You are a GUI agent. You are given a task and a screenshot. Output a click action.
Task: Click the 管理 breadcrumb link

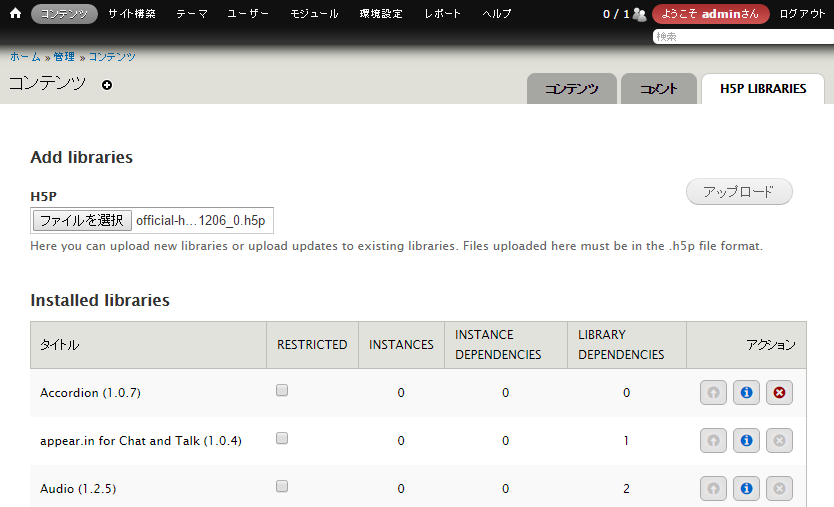tap(64, 56)
